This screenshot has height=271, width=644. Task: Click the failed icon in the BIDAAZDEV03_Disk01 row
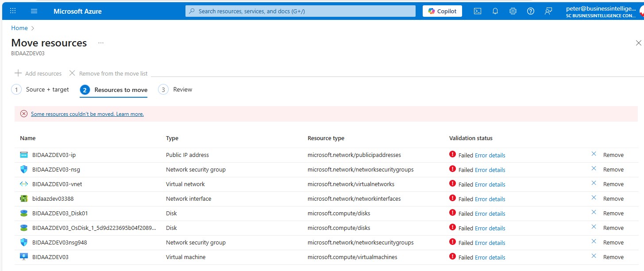(452, 213)
